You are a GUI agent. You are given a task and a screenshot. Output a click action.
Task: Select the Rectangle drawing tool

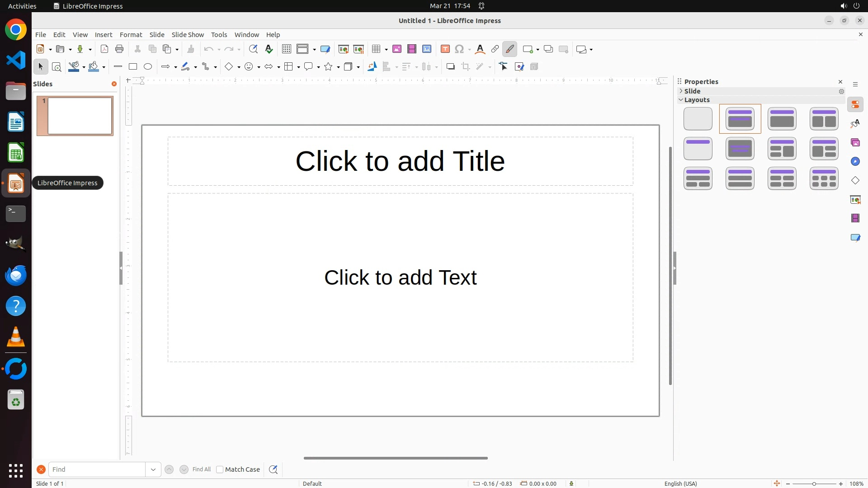tap(133, 67)
